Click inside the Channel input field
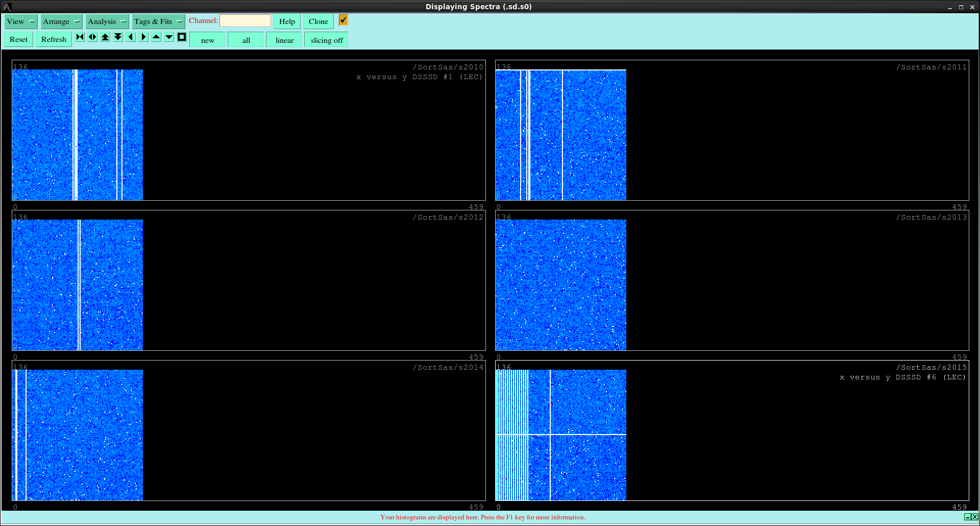The height and width of the screenshot is (526, 980). click(245, 21)
